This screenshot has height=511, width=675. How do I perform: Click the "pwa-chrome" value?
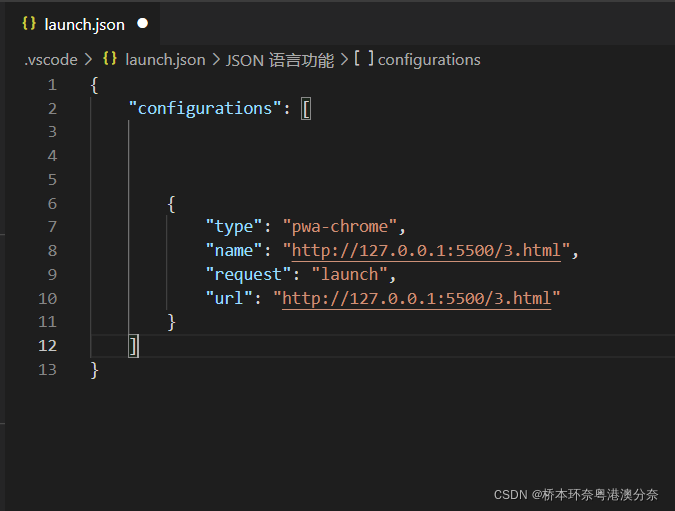(x=340, y=226)
